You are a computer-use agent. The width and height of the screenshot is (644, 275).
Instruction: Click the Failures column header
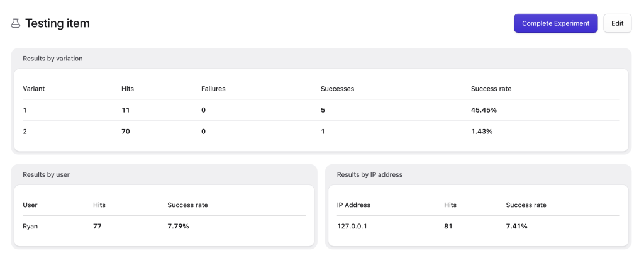[x=213, y=89]
